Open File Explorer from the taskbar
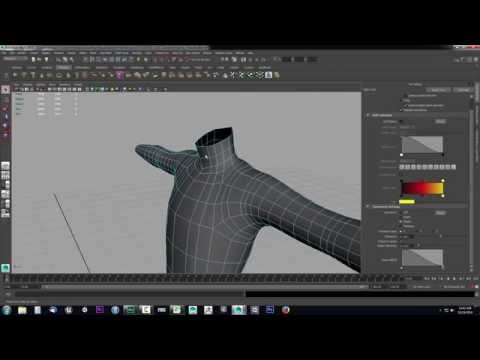 22,310
